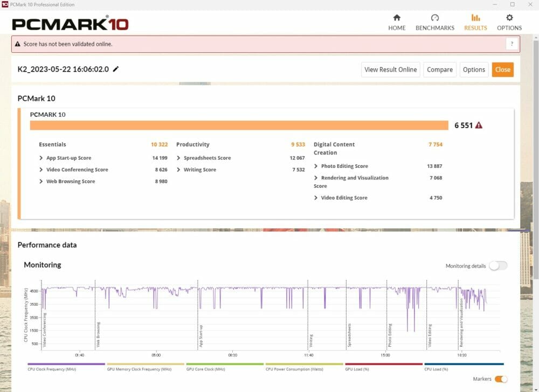The height and width of the screenshot is (392, 539).
Task: Click the red warning icon beside score 6 551
Action: [479, 125]
